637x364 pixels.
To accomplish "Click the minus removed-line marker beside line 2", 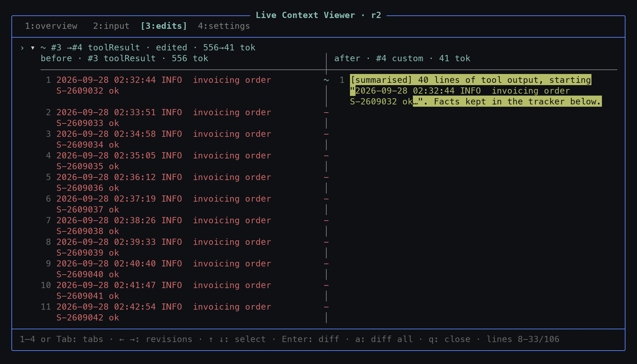I will [x=326, y=113].
